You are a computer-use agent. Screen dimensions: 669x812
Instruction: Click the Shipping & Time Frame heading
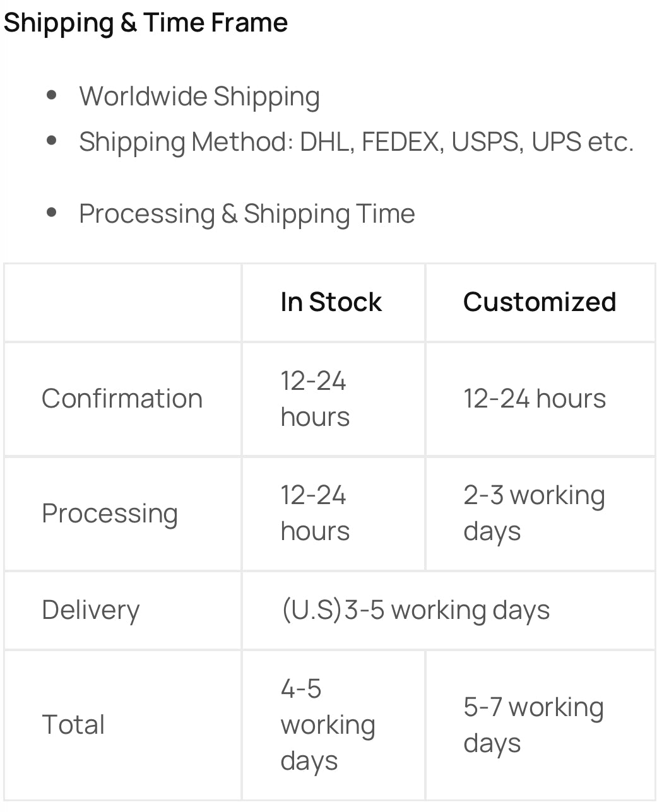(x=146, y=23)
